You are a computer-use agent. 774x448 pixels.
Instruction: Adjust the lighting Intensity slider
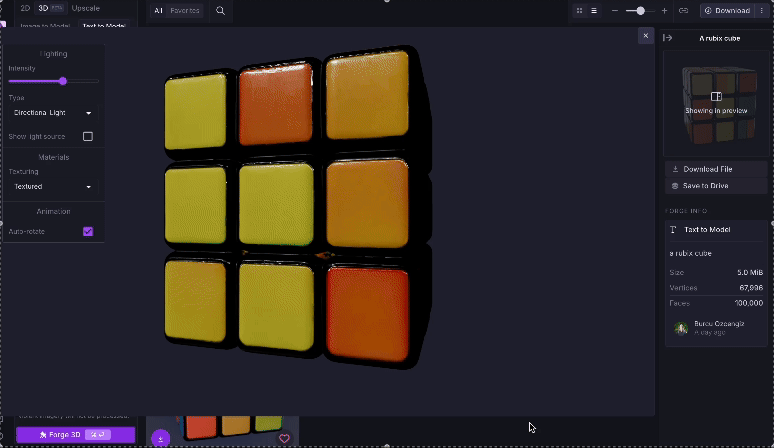[63, 81]
